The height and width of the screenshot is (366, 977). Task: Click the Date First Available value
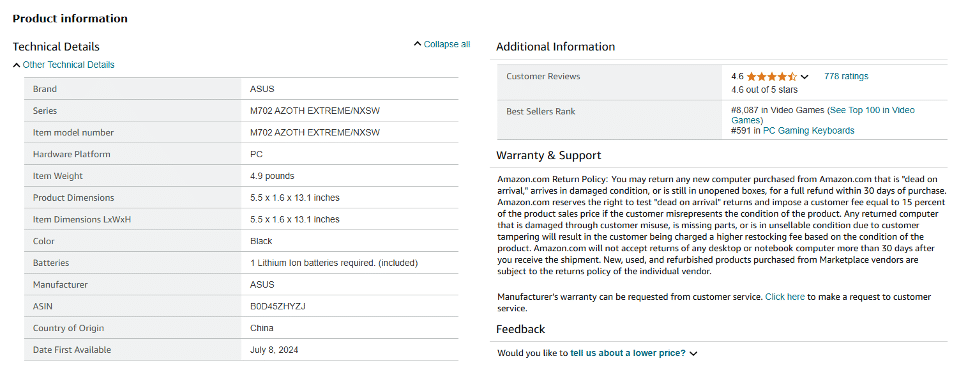[x=274, y=350]
